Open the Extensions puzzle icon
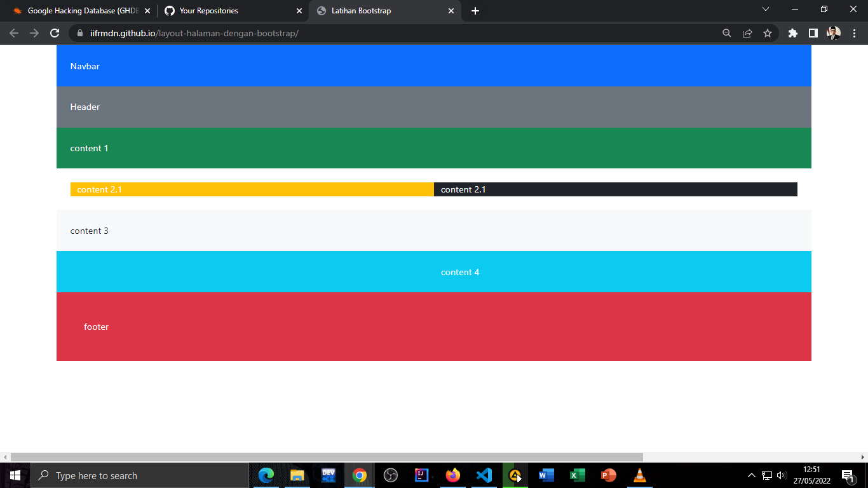 click(792, 33)
